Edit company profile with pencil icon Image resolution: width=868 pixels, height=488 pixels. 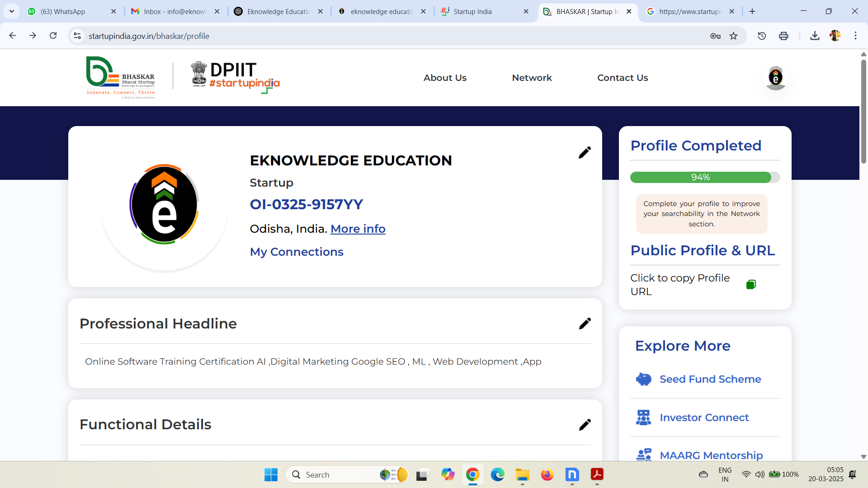pos(585,153)
